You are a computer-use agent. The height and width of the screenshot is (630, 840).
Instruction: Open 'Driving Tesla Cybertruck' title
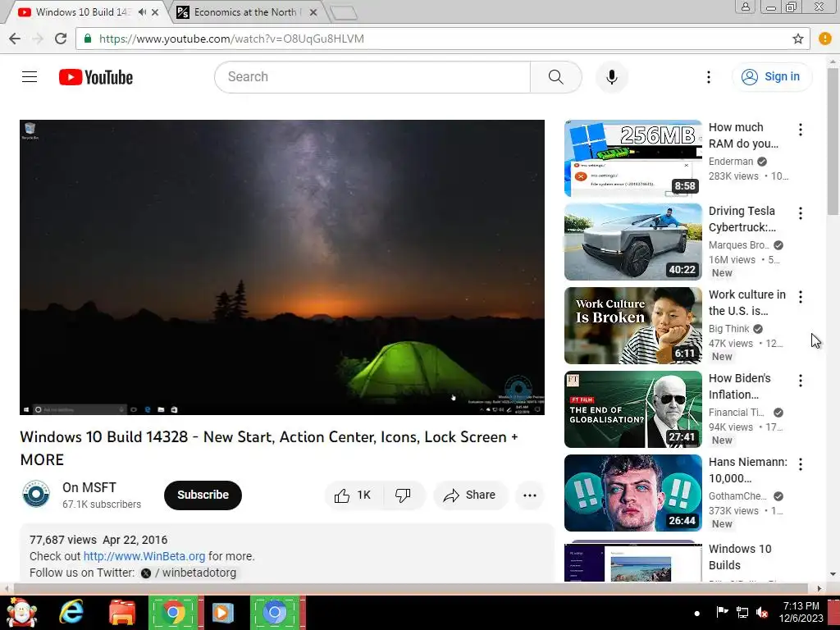tap(742, 219)
